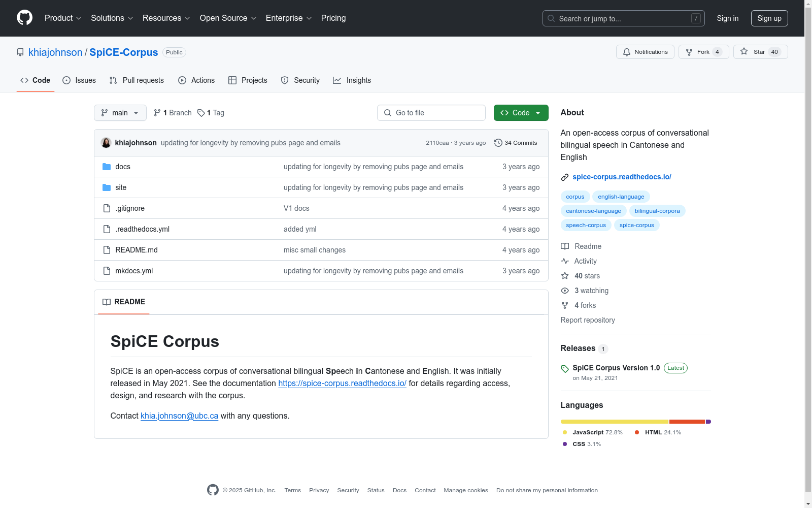Click the site folder icon

click(107, 187)
